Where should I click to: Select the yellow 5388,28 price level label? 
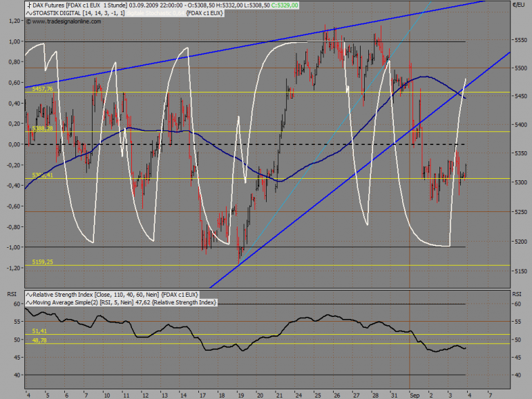[42, 128]
